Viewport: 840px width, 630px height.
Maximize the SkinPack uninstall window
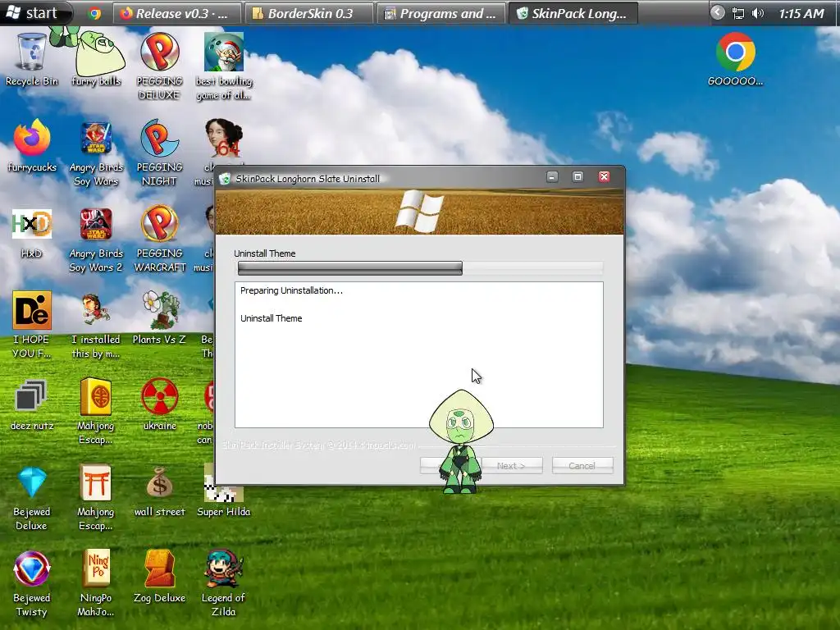tap(577, 177)
